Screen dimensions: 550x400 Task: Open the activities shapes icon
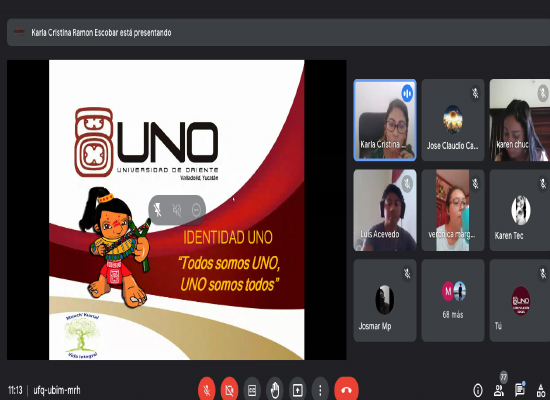tap(541, 390)
